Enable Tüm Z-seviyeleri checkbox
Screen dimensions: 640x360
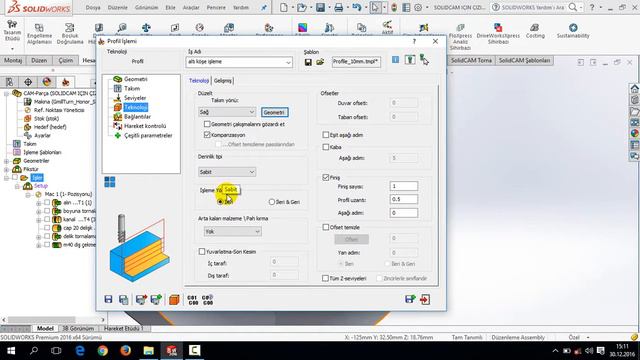325,278
